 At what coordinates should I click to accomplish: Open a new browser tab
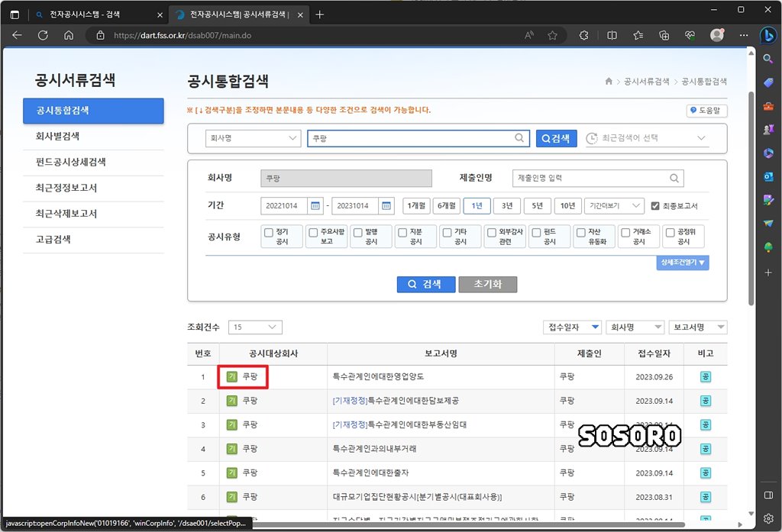pos(320,15)
